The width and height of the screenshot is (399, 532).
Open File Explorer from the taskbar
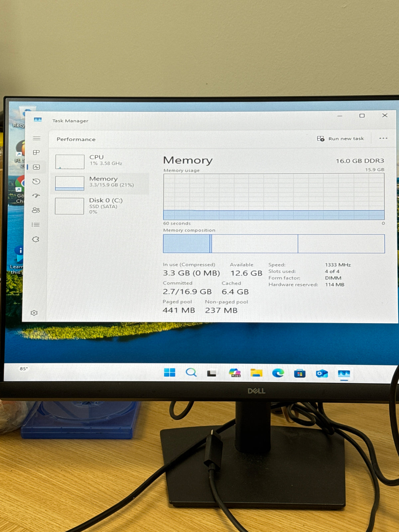256,373
